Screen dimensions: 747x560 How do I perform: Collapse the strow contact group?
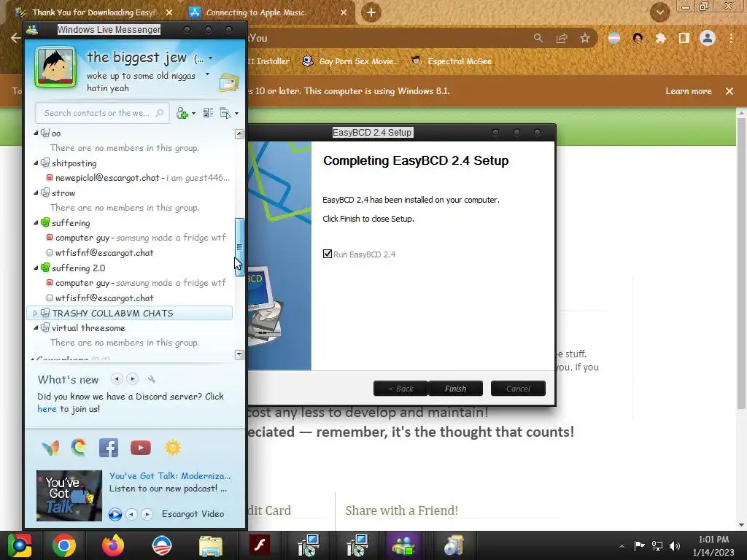pos(36,192)
